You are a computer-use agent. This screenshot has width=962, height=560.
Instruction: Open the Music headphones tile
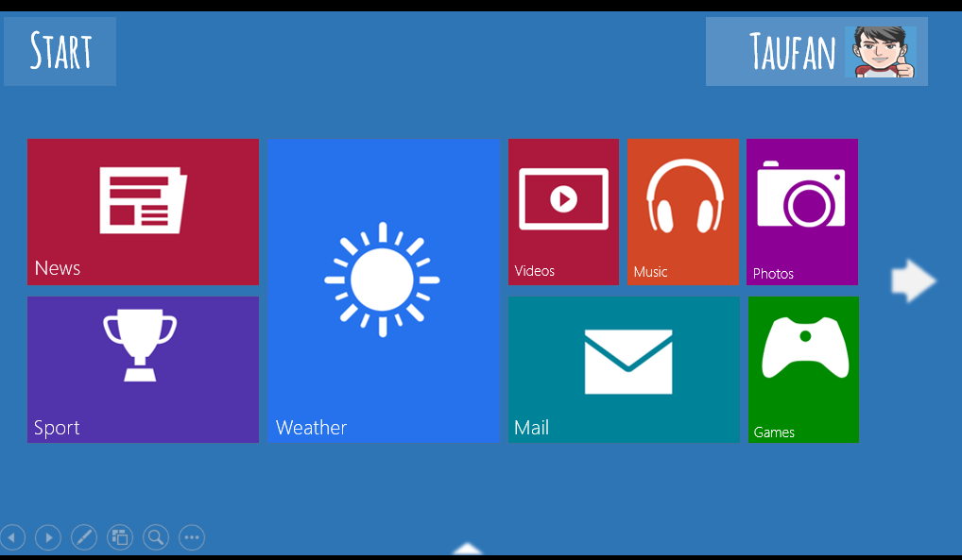(683, 212)
